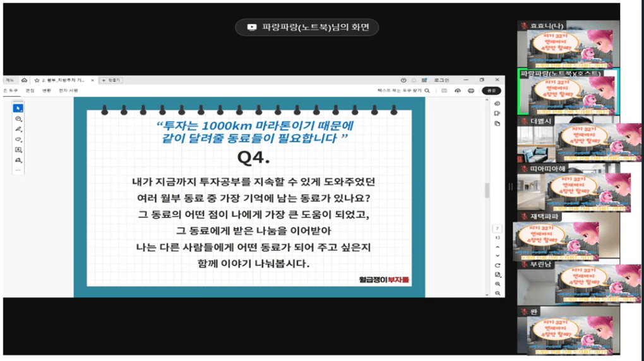This screenshot has height=361, width=644.
Task: Select the 띠아띠아해 participant video
Action: [568, 188]
